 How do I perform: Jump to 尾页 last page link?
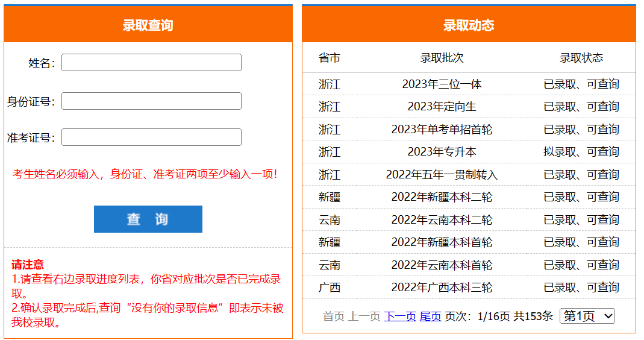430,316
